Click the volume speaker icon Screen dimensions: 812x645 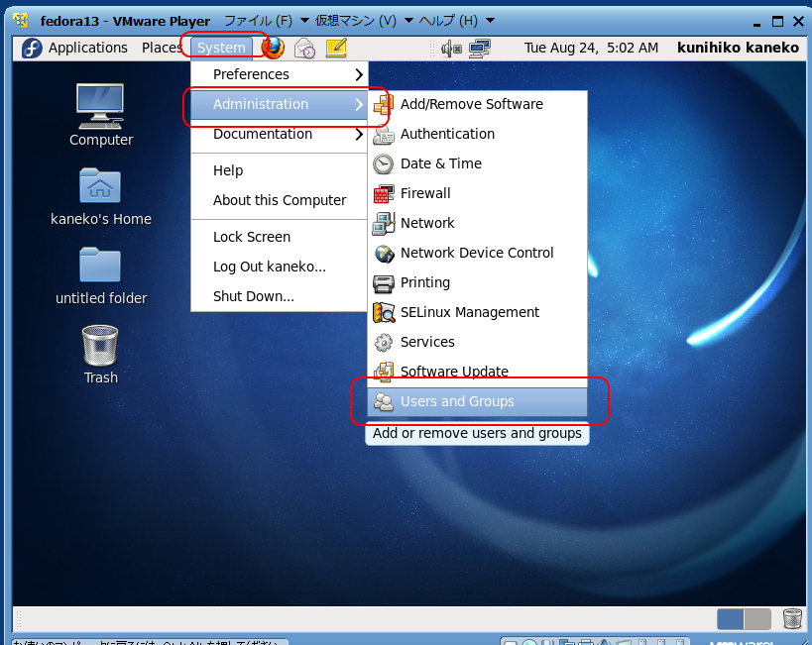tap(450, 49)
